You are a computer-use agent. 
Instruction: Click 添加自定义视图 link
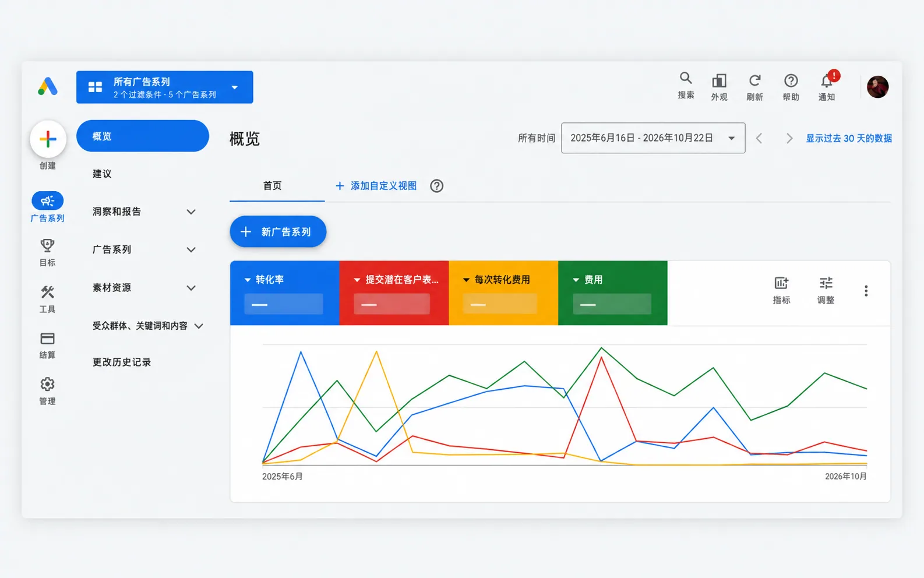tap(376, 186)
